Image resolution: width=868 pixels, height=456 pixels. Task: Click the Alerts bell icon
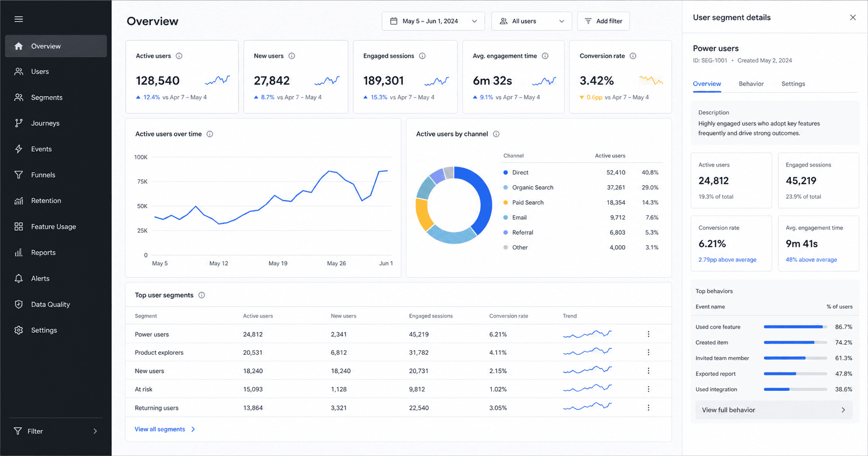(x=19, y=278)
